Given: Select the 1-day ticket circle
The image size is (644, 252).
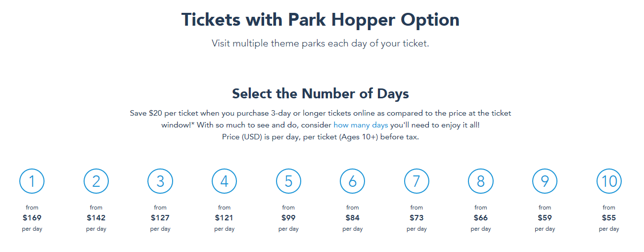Looking at the screenshot, I should pyautogui.click(x=32, y=181).
